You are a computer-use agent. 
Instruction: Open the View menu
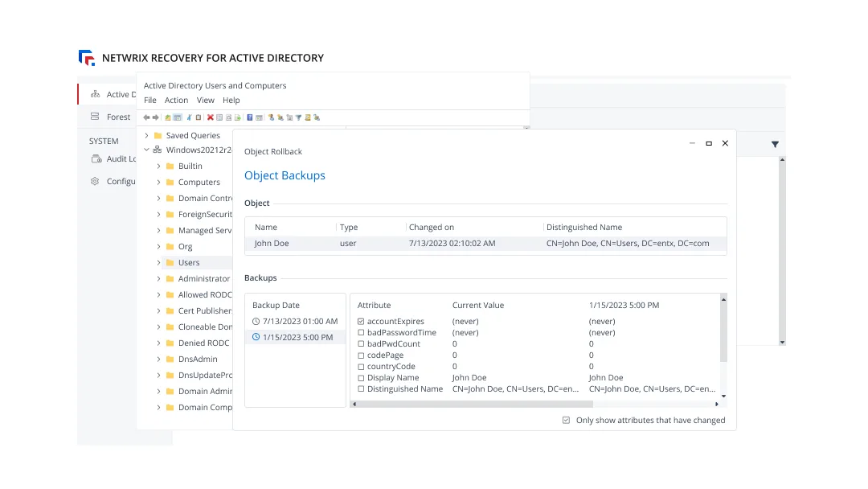[x=206, y=101]
